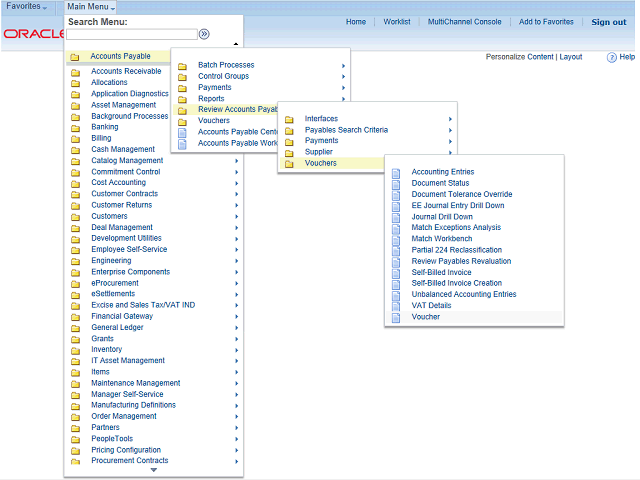Image resolution: width=640 pixels, height=480 pixels.
Task: Click the Accounts Payable folder icon
Action: point(75,57)
